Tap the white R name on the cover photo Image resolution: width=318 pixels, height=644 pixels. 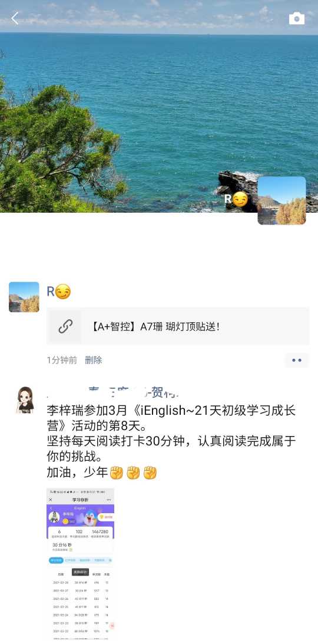[x=228, y=199]
